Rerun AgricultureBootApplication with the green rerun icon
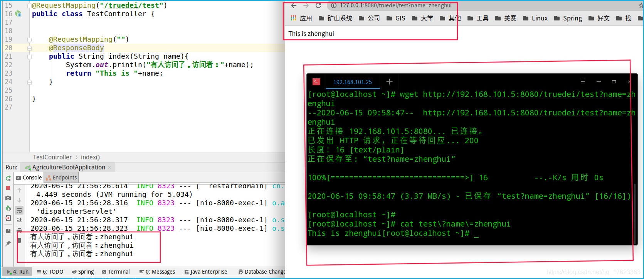This screenshot has height=279, width=644. 8,178
